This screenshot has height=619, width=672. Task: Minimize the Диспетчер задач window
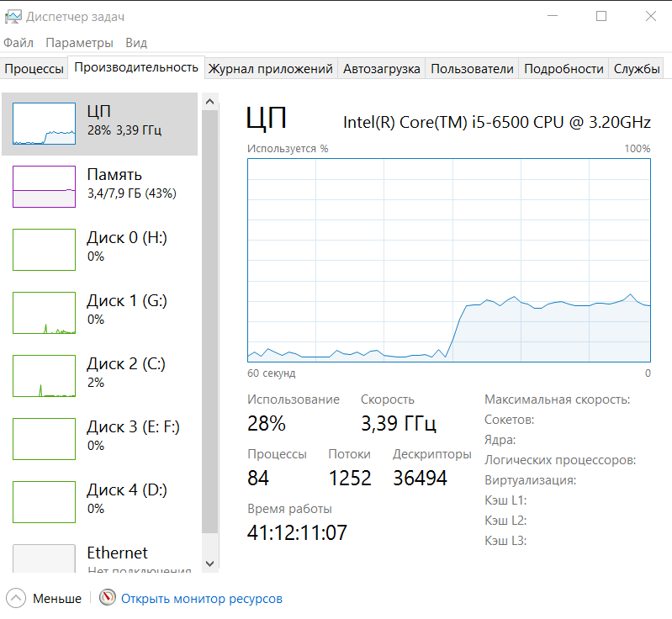tap(553, 16)
